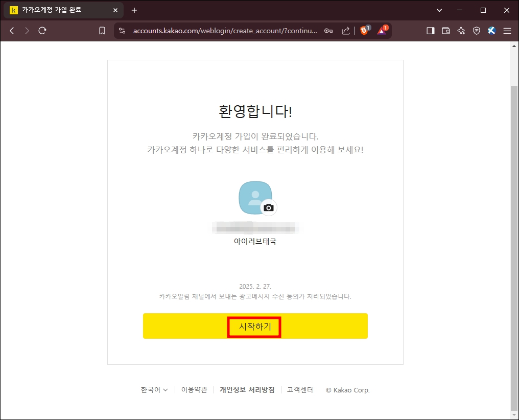Open saved password key icon
The image size is (519, 420).
(328, 31)
